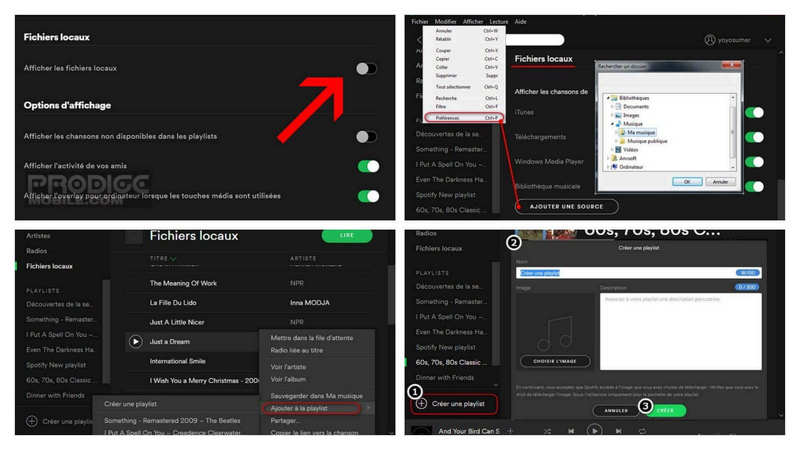Click the Vidéos icon in folder dialog
The height and width of the screenshot is (450, 800).
coord(618,149)
